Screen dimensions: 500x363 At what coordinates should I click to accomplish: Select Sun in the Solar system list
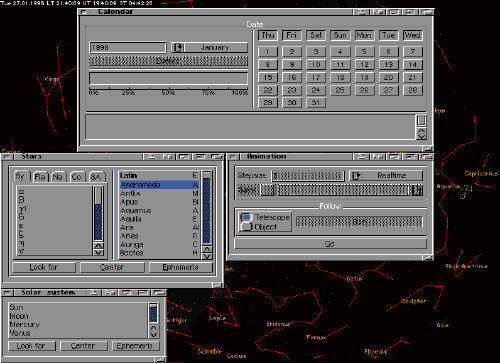[x=79, y=307]
